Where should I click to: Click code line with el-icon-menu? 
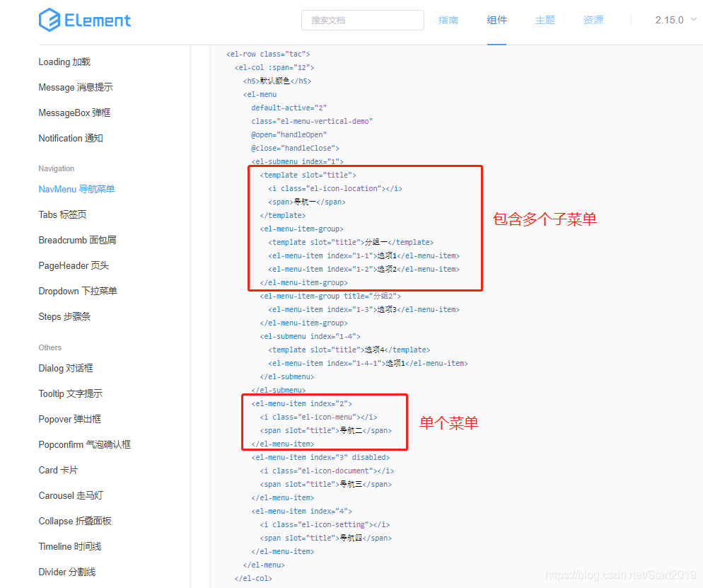click(318, 417)
